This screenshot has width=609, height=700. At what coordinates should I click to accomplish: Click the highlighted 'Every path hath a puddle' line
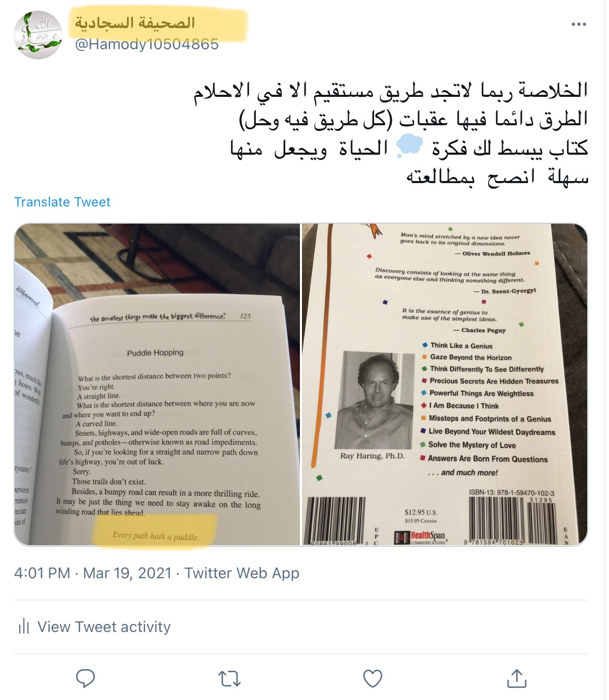(156, 536)
